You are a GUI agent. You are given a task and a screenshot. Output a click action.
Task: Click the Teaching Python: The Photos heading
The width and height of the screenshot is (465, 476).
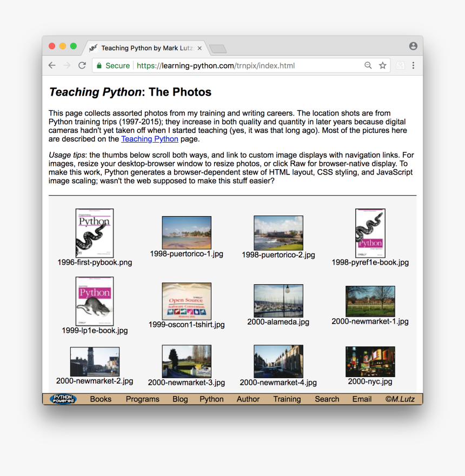pos(130,92)
